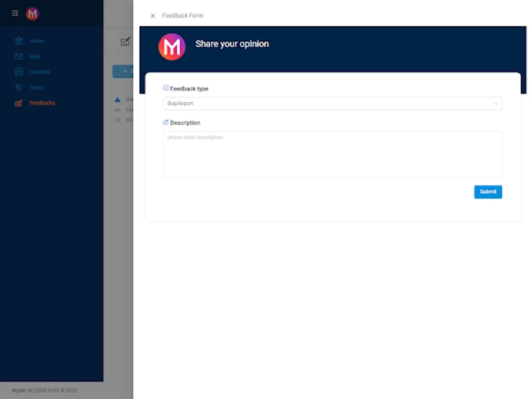Click the Feedback type label icon

166,88
